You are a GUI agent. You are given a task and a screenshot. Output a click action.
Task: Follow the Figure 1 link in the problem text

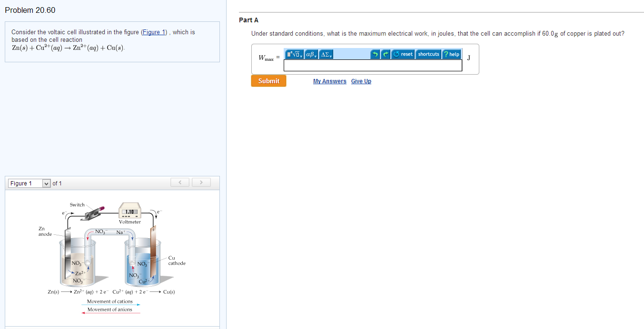(154, 32)
